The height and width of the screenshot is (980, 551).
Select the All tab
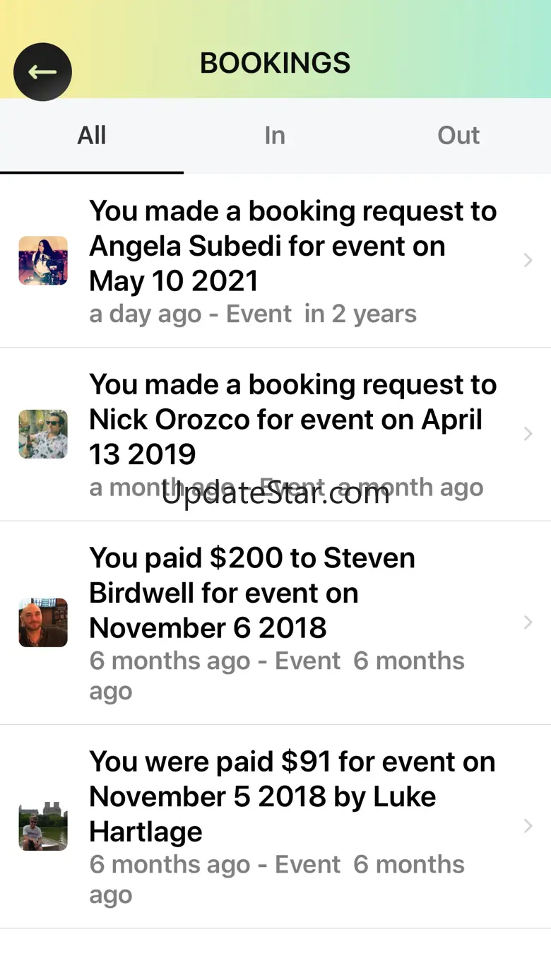pyautogui.click(x=92, y=136)
